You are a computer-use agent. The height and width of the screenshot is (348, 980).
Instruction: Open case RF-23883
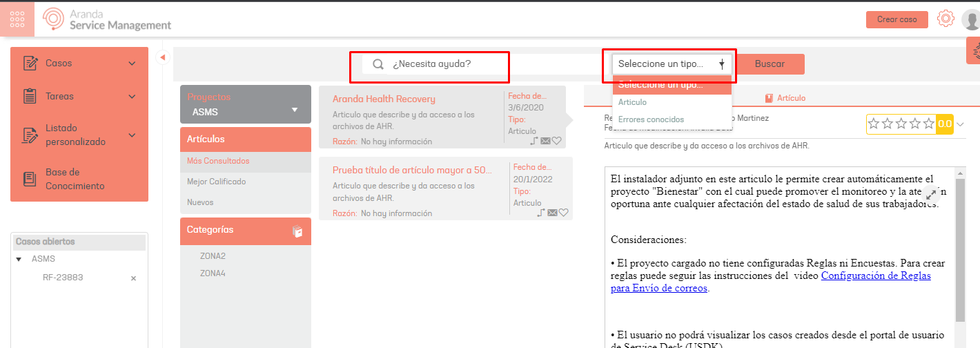(x=63, y=278)
